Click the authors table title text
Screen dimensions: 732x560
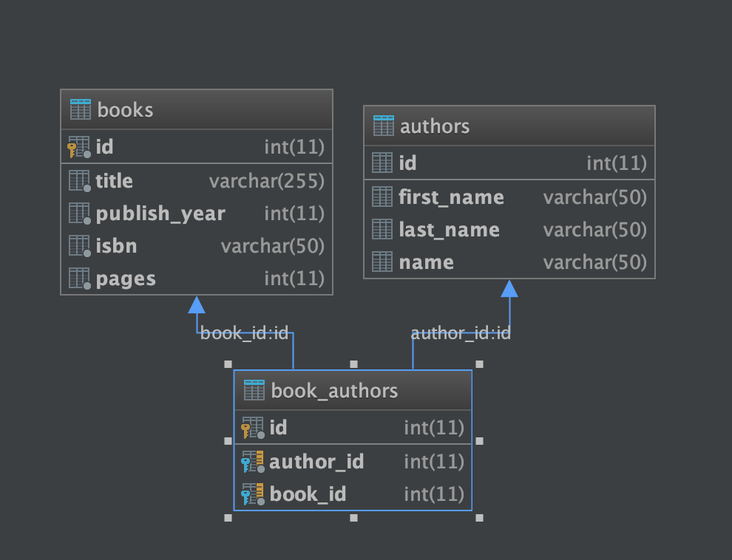pos(435,126)
